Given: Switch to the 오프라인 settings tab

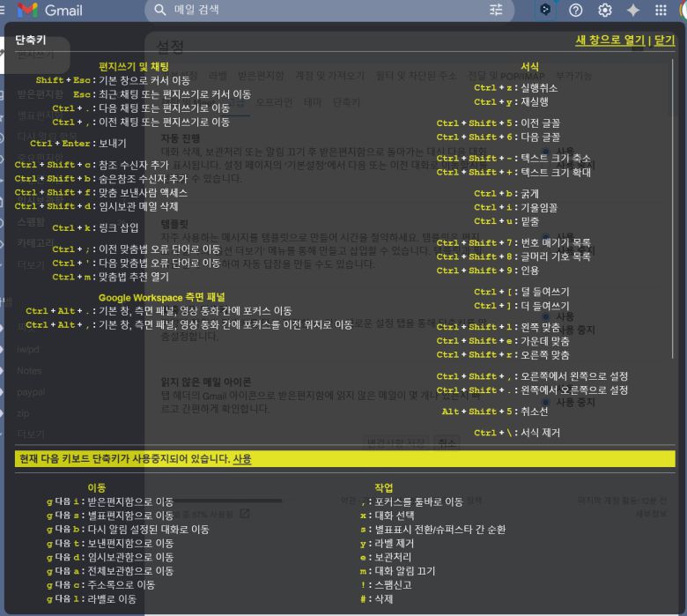Looking at the screenshot, I should point(274,102).
